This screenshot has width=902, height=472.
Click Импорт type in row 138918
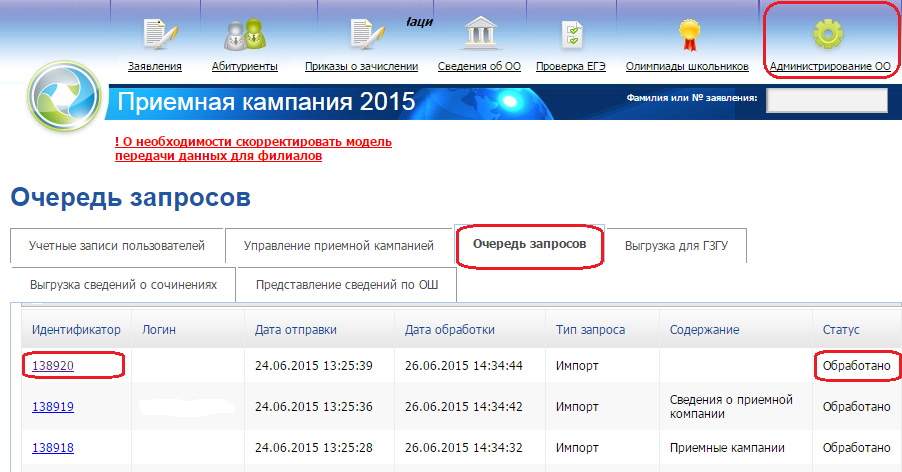[x=577, y=447]
